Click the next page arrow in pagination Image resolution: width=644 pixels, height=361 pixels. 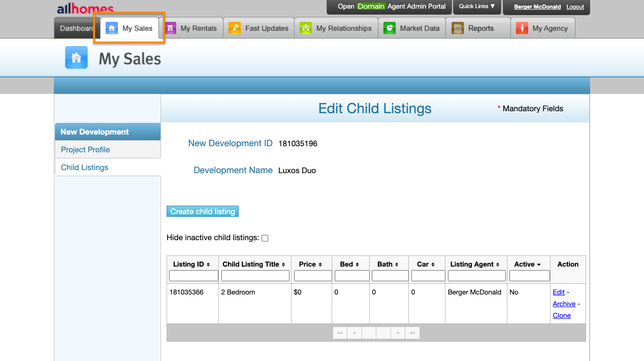398,333
